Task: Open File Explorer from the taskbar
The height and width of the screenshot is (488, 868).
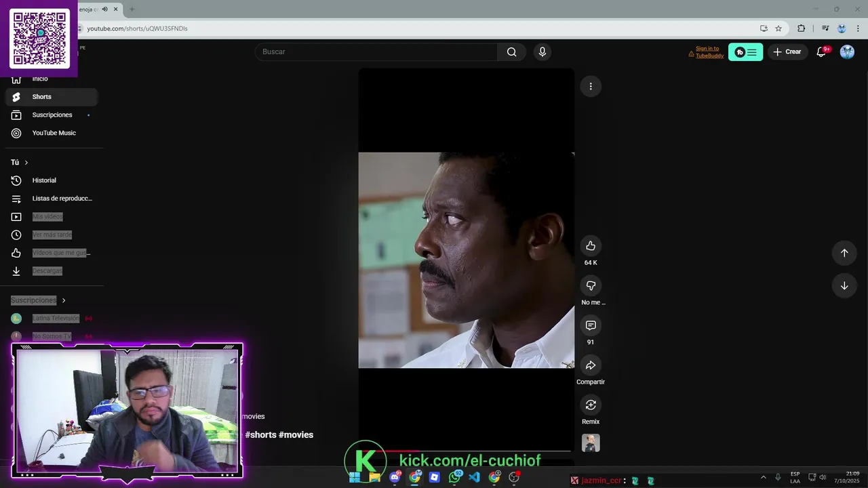Action: [x=374, y=477]
